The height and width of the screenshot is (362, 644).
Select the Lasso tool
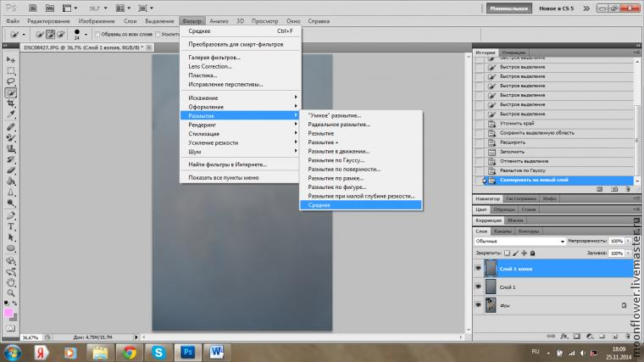11,81
